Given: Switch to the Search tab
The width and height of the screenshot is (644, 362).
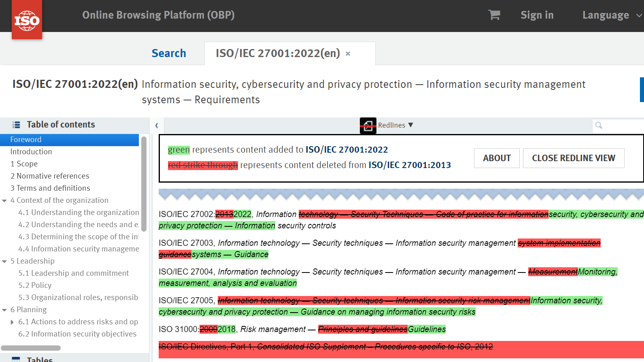Looking at the screenshot, I should [169, 53].
